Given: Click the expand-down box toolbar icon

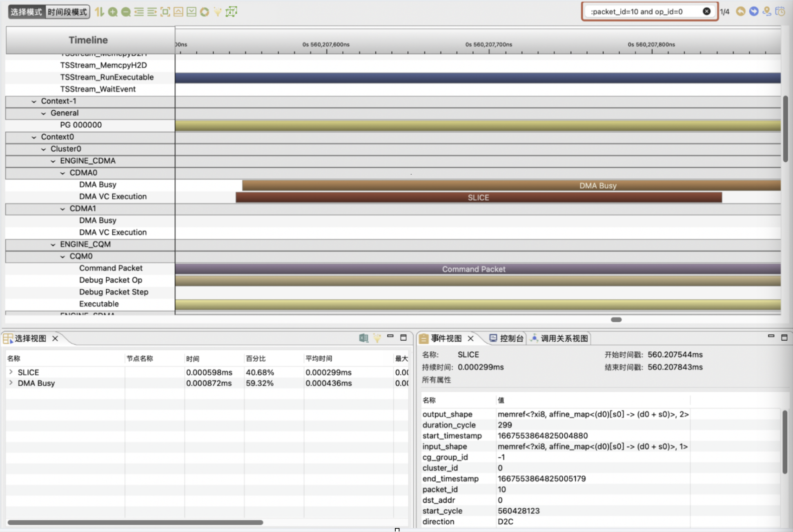Looking at the screenshot, I should pos(191,12).
